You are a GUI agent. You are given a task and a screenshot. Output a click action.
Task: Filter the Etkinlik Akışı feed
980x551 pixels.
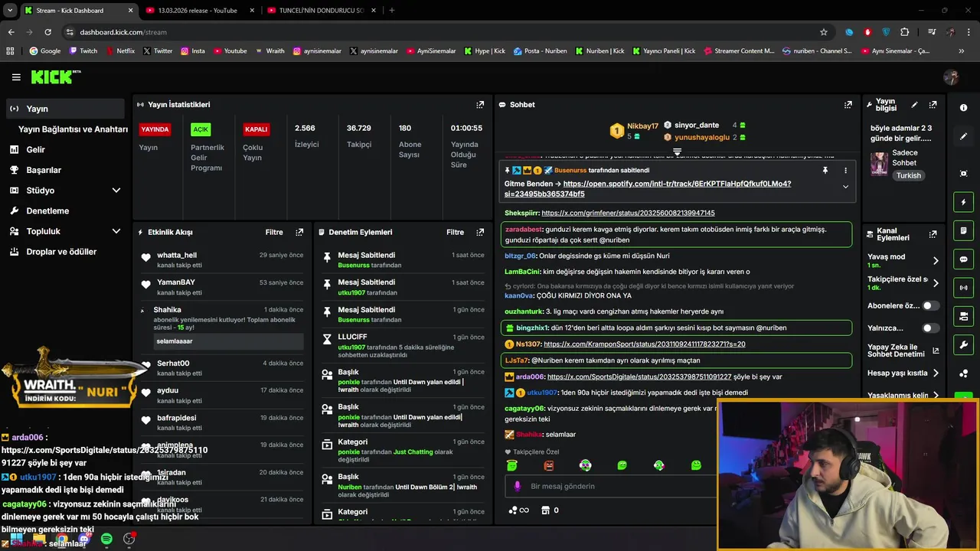274,232
